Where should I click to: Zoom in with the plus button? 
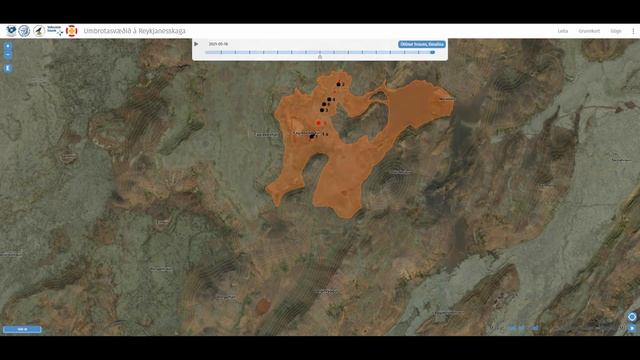click(x=8, y=46)
